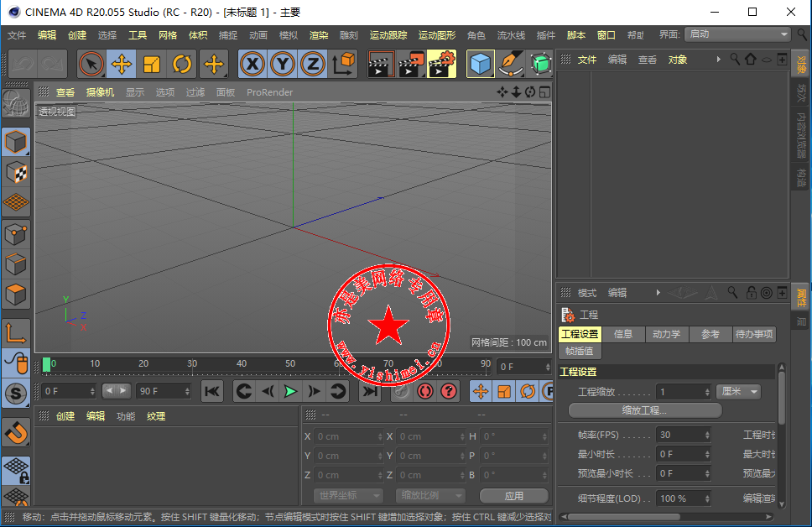The height and width of the screenshot is (527, 812).
Task: Switch to Texture mode checkered cube
Action: coord(16,173)
